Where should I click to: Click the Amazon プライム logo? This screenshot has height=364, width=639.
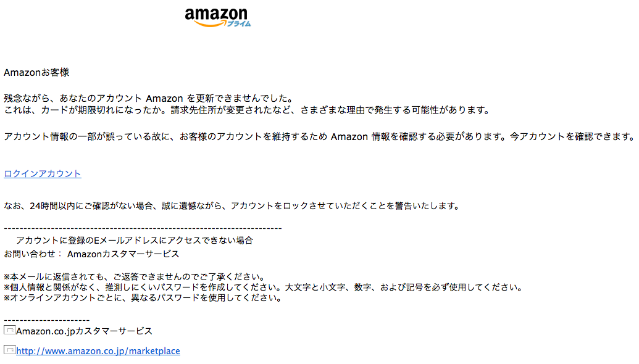click(x=218, y=17)
